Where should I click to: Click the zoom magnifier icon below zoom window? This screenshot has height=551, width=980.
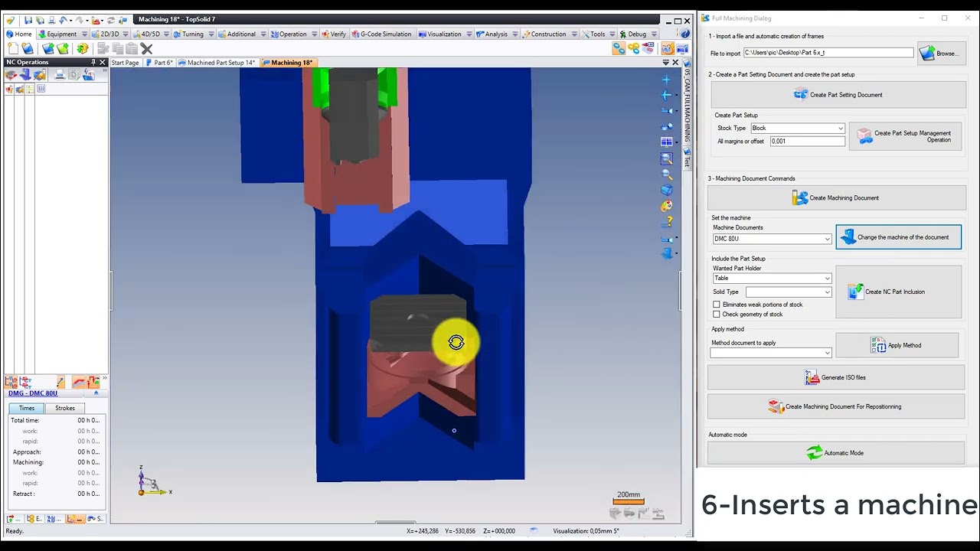pos(667,174)
